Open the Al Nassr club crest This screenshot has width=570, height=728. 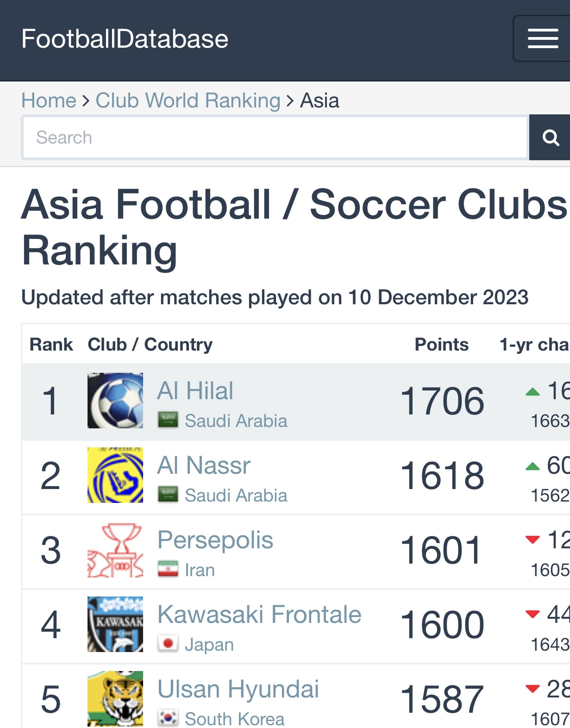pos(115,475)
